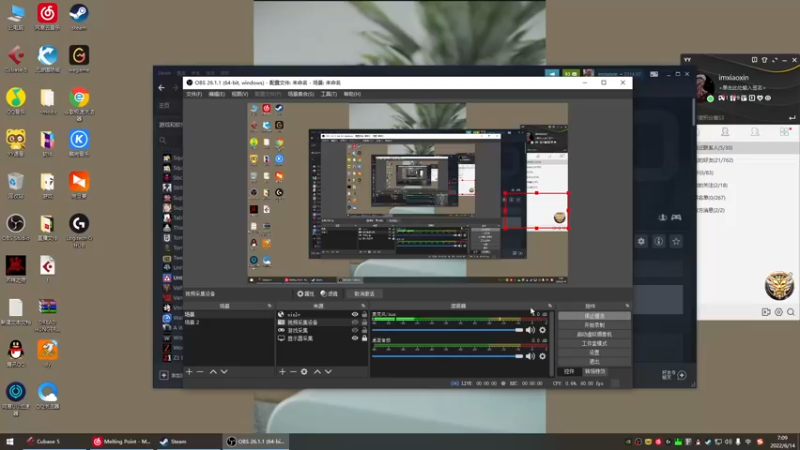This screenshot has width=800, height=450.
Task: Open YY search magnifier icon
Action: tap(790, 312)
